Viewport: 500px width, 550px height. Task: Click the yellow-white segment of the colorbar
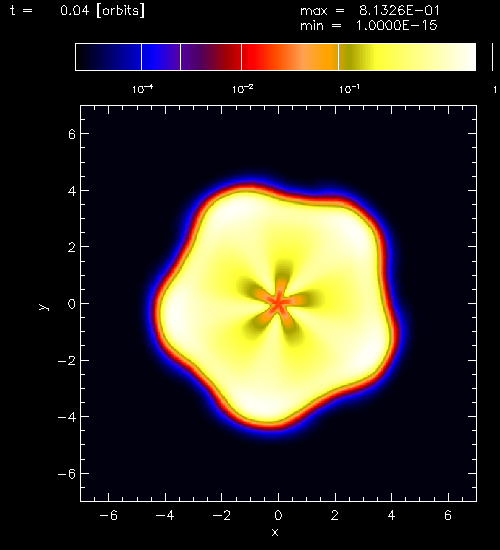click(407, 57)
